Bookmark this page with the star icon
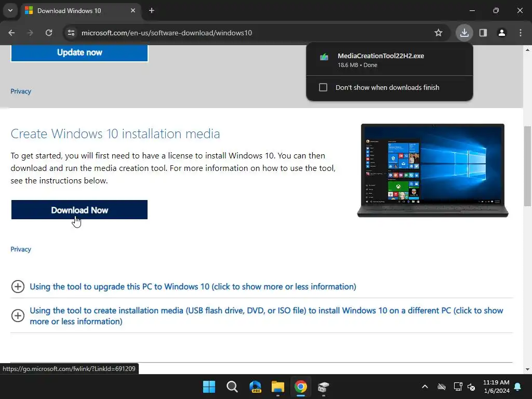The height and width of the screenshot is (399, 532). (x=438, y=33)
